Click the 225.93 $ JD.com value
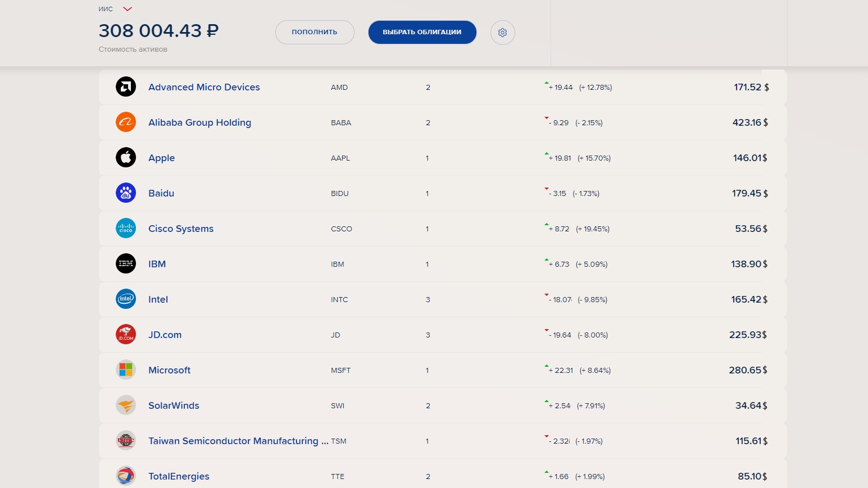Viewport: 868px width, 488px height. coord(748,335)
